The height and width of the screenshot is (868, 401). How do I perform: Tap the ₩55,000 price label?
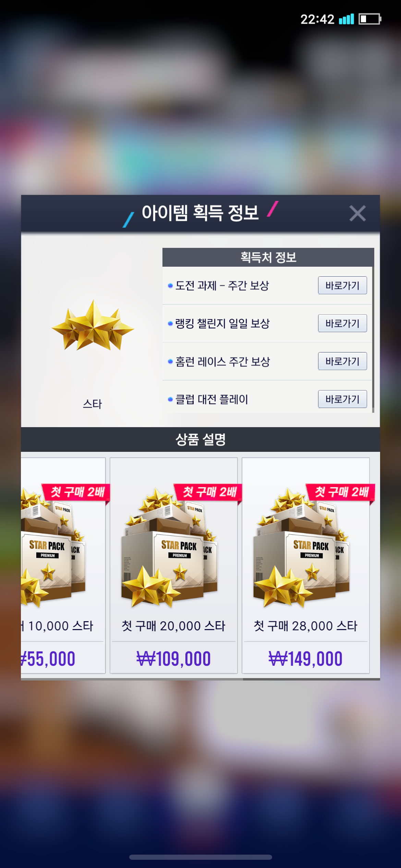tap(48, 659)
